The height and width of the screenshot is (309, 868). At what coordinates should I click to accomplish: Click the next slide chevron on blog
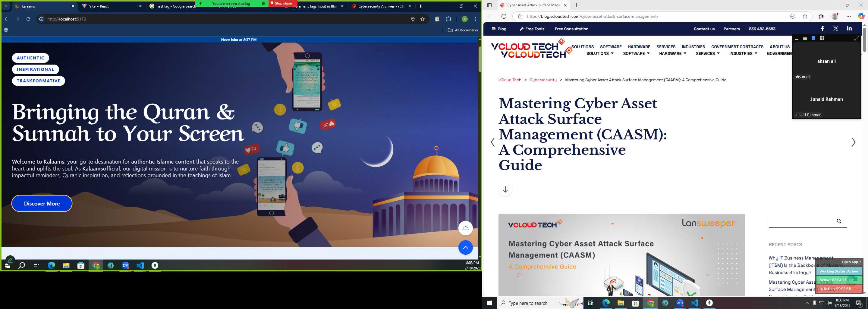click(x=853, y=142)
